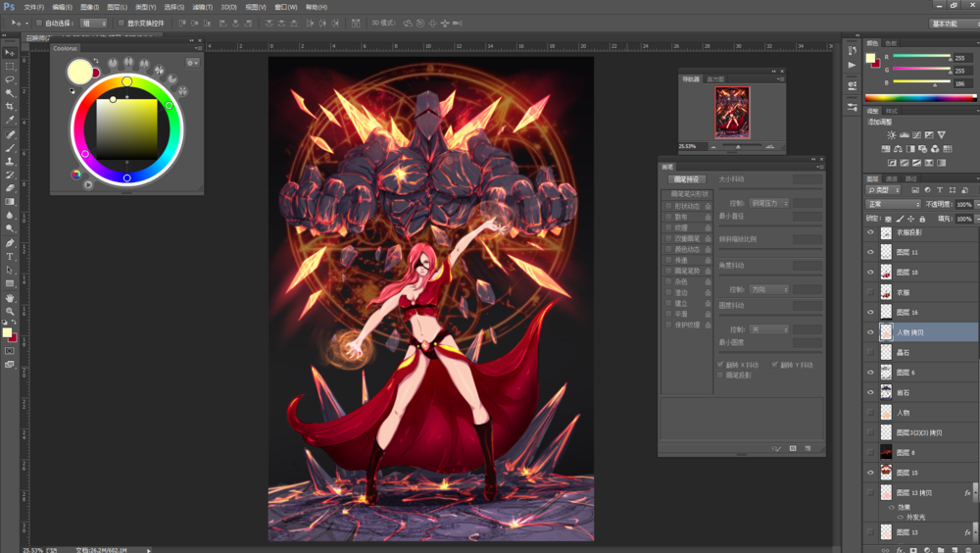980x553 pixels.
Task: Pick the Eraser tool
Action: [x=10, y=188]
